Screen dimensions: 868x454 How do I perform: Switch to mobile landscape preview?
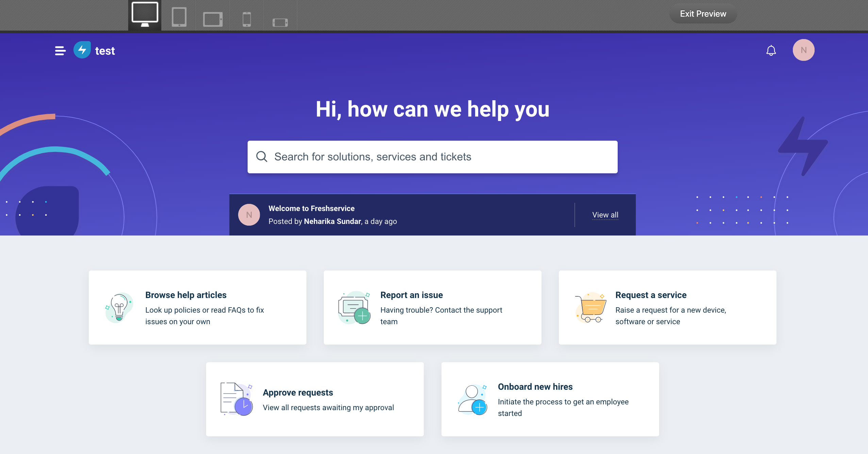pos(280,22)
